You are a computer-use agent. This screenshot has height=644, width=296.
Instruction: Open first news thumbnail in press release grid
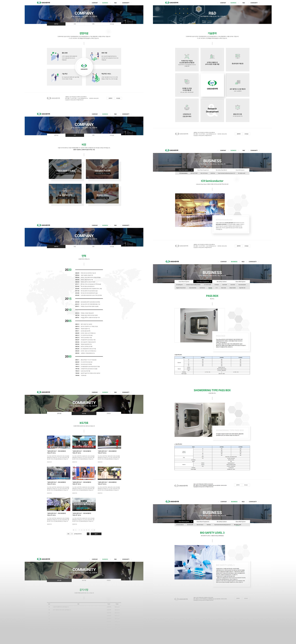click(58, 442)
